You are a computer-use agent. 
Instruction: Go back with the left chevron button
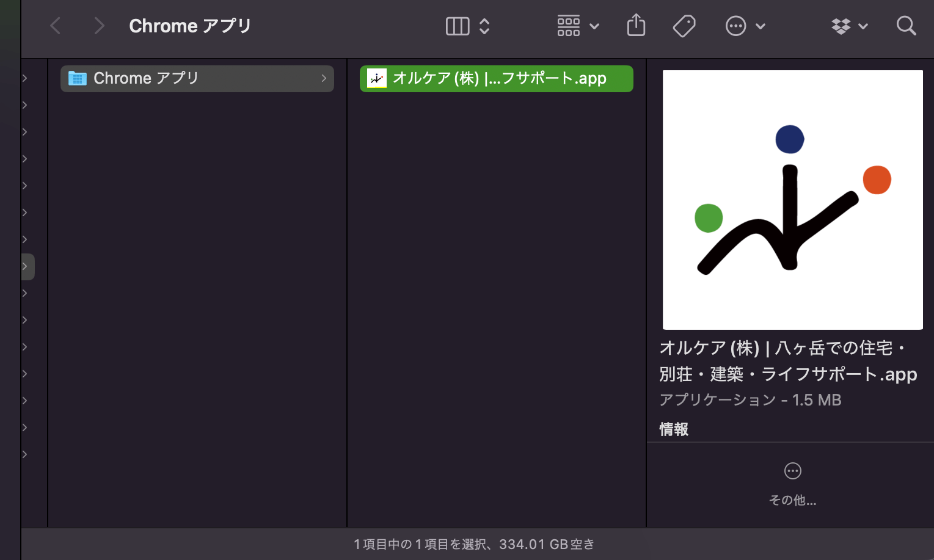click(56, 26)
